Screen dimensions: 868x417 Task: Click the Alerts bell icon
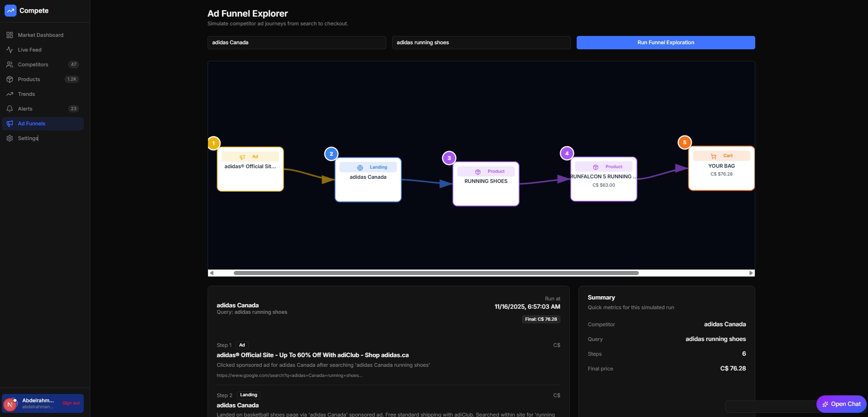10,109
